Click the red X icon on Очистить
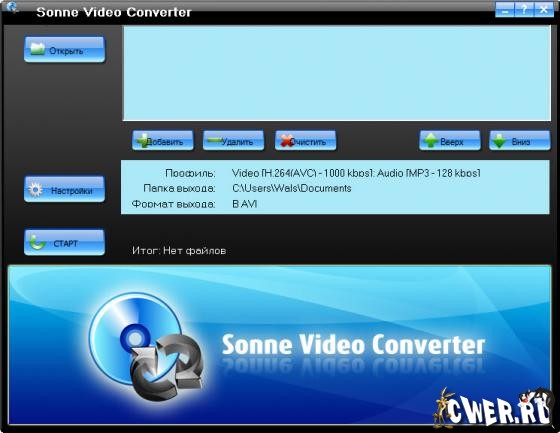The width and height of the screenshot is (560, 433). (287, 141)
